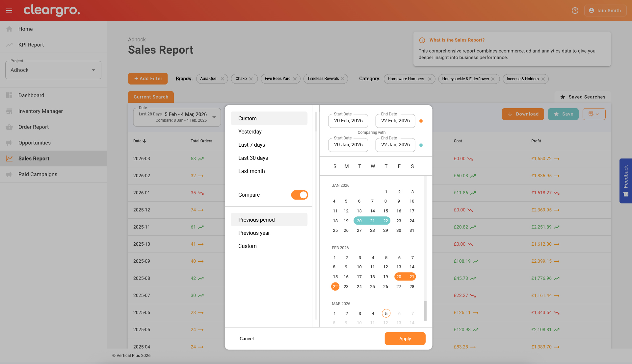The width and height of the screenshot is (632, 364).
Task: Click the main Start Date field
Action: coord(348,121)
